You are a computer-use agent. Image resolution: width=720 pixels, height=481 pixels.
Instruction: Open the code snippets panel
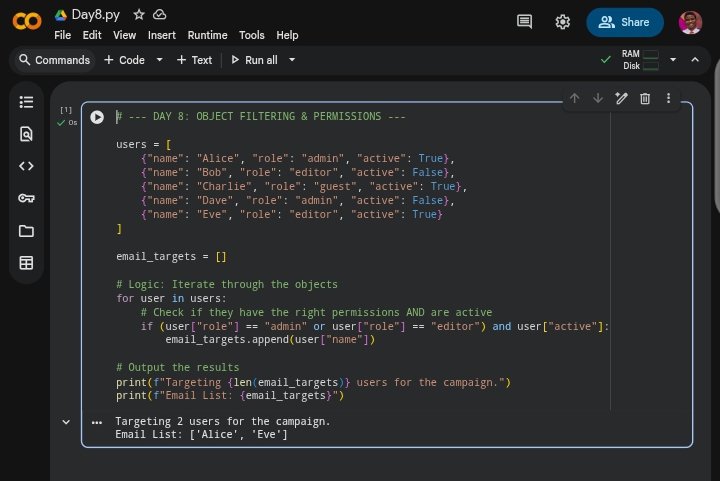(26, 166)
